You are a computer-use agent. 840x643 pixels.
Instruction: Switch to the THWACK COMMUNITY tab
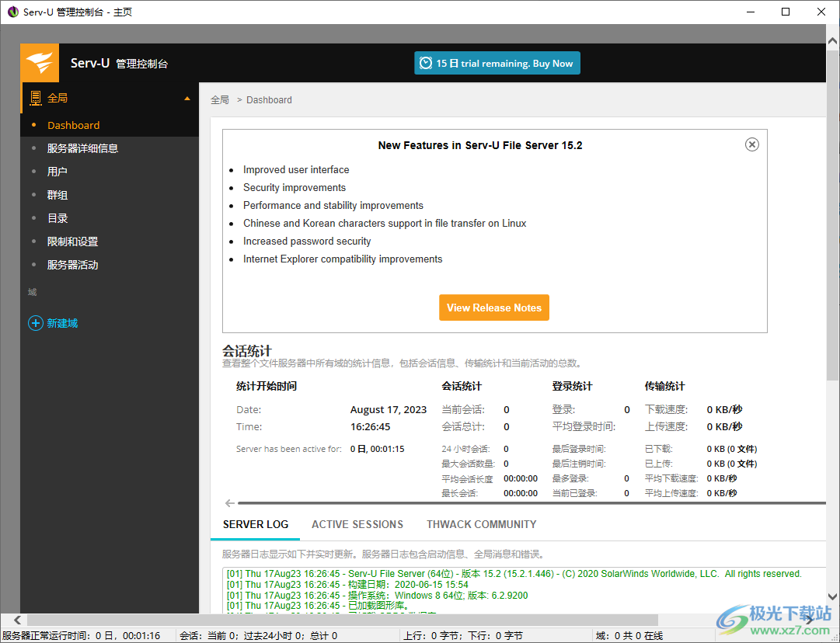[482, 525]
